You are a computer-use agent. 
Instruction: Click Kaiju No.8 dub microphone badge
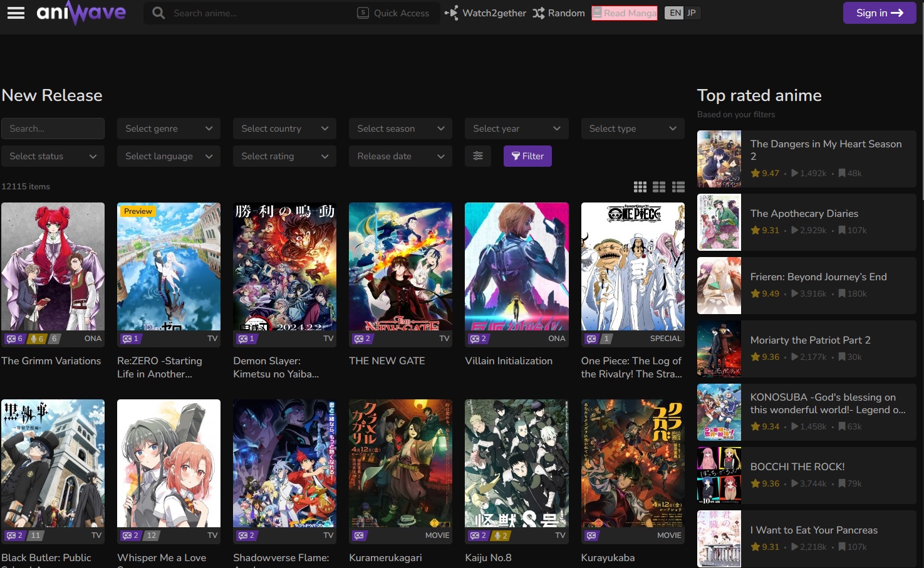pyautogui.click(x=500, y=535)
